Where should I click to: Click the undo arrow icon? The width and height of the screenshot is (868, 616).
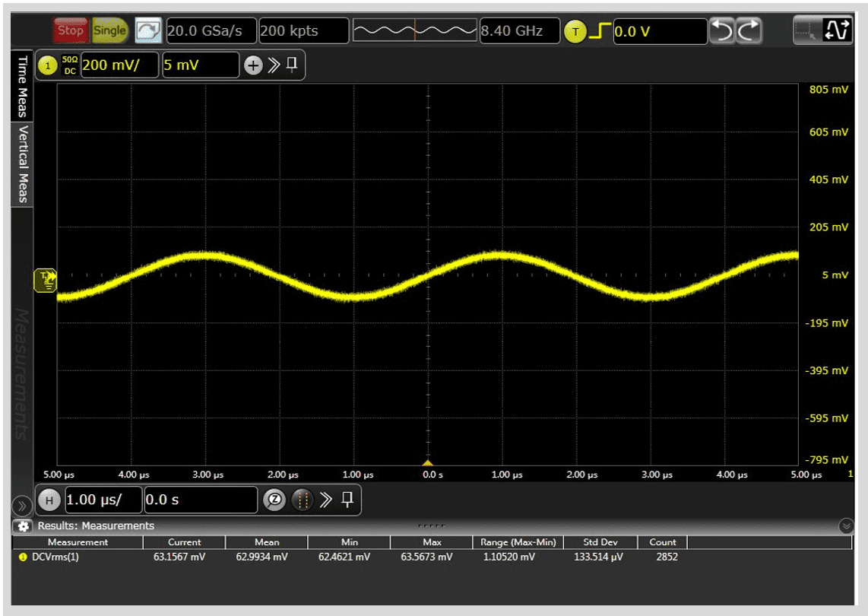coord(721,31)
